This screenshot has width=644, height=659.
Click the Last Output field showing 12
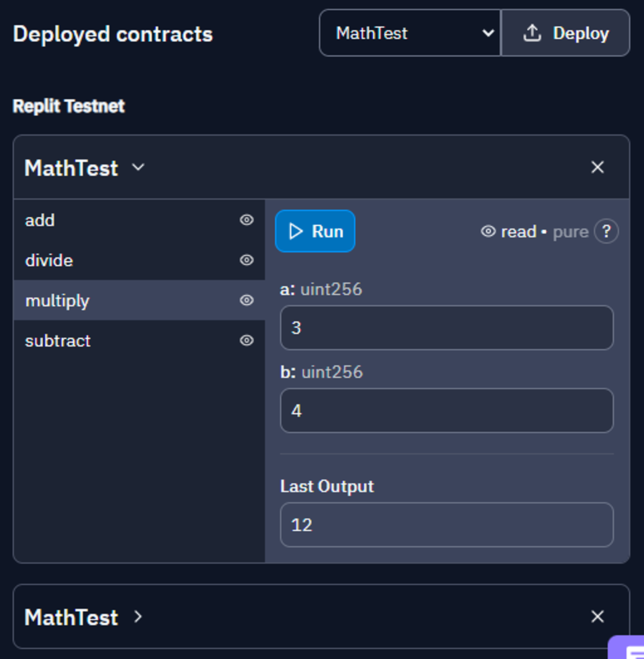[x=446, y=525]
